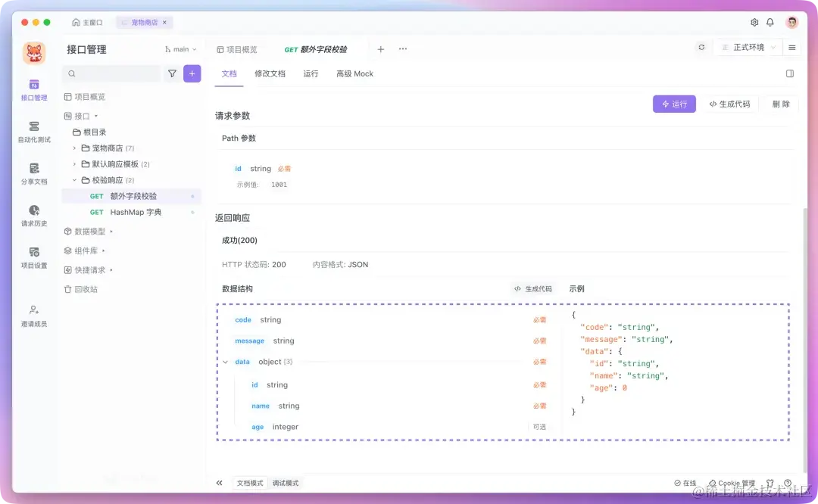The image size is (818, 504).
Task: Click the interface search input field
Action: tap(114, 73)
